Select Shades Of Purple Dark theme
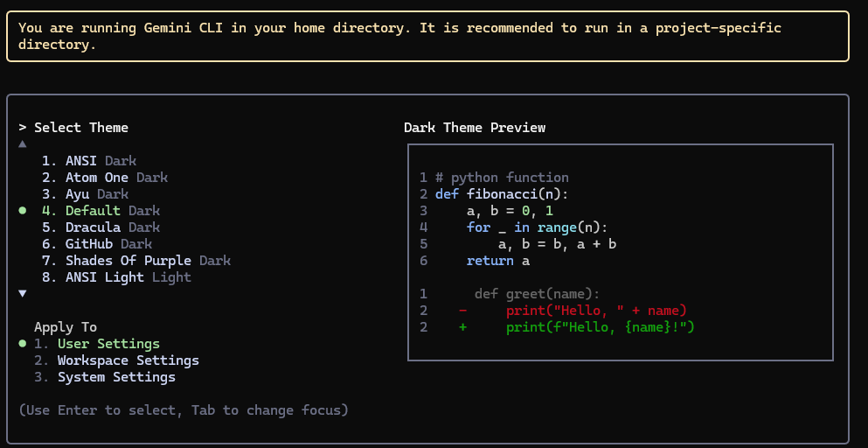Image resolution: width=868 pixels, height=448 pixels. [x=136, y=261]
